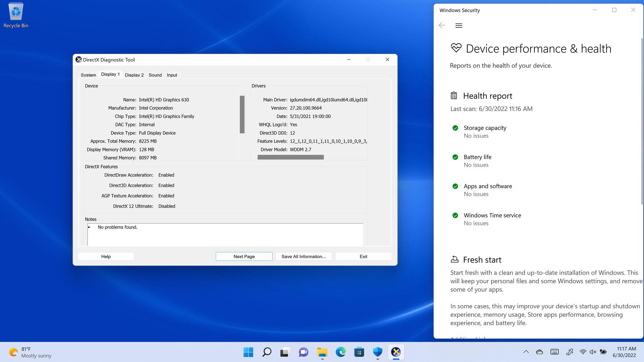Click the Windows Time service green checkmark
Viewport: 644px width, 362px height.
pyautogui.click(x=455, y=216)
